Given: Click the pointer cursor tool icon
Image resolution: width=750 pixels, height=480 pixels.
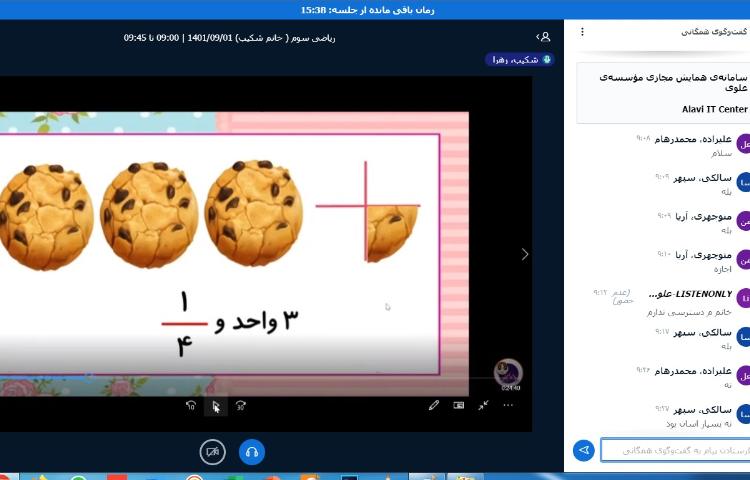Looking at the screenshot, I should coord(215,406).
